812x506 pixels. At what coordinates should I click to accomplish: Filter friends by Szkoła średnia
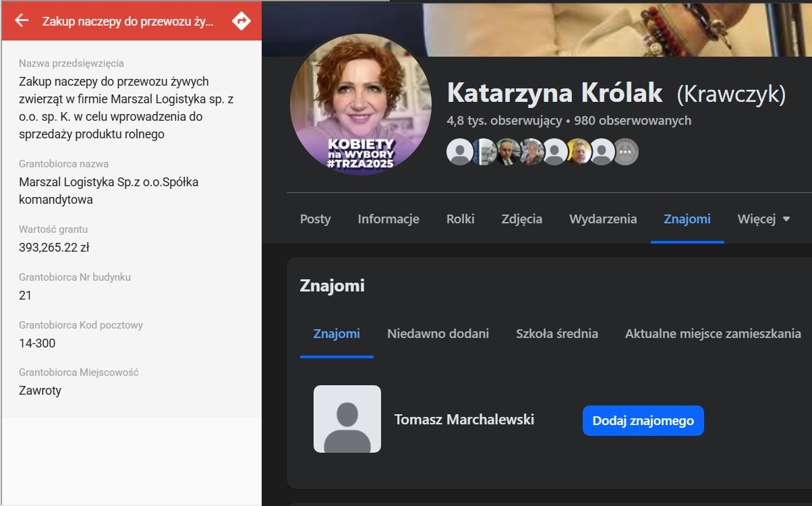pos(556,334)
